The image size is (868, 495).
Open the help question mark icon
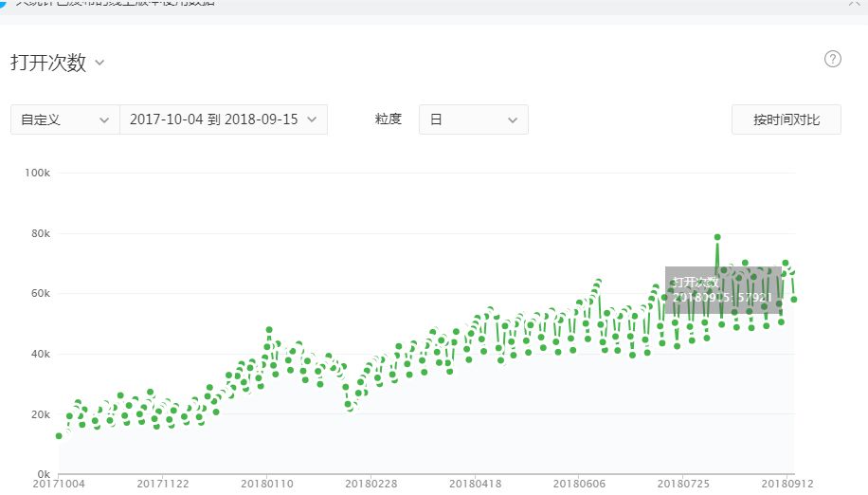tap(833, 59)
